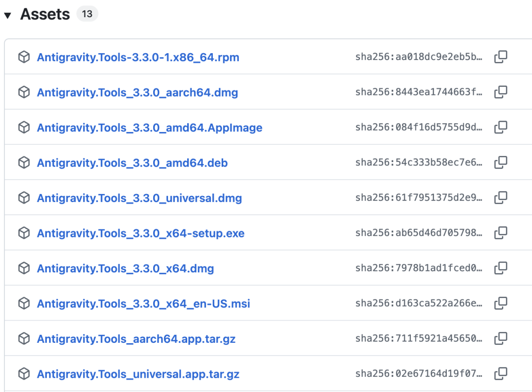Click package icon beside the amd64.deb asset
Viewport: 532px width, 392px height.
tap(24, 163)
